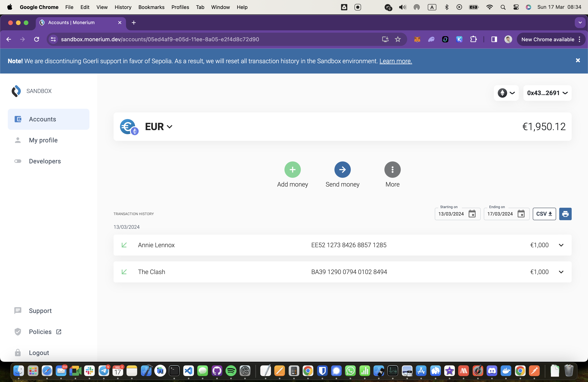Toggle the Developers sandbox switch

coord(17,161)
